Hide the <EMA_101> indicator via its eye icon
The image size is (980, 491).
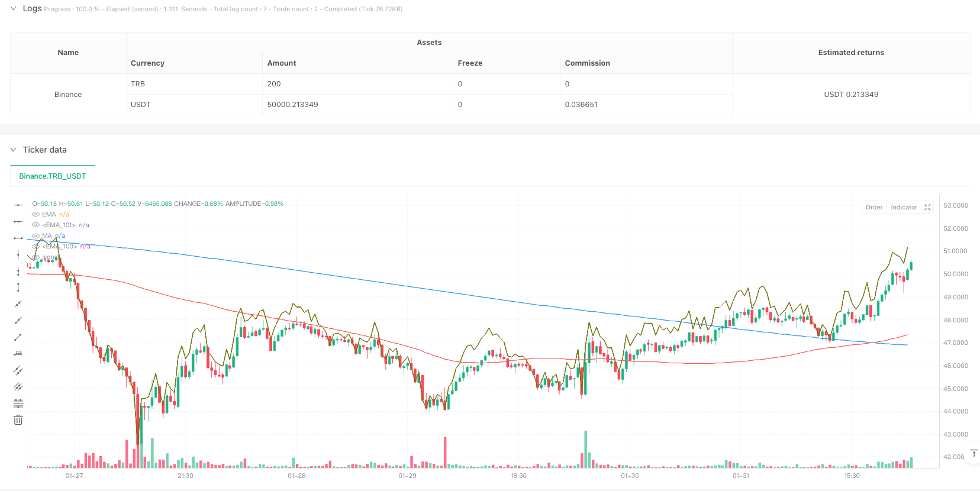[36, 225]
